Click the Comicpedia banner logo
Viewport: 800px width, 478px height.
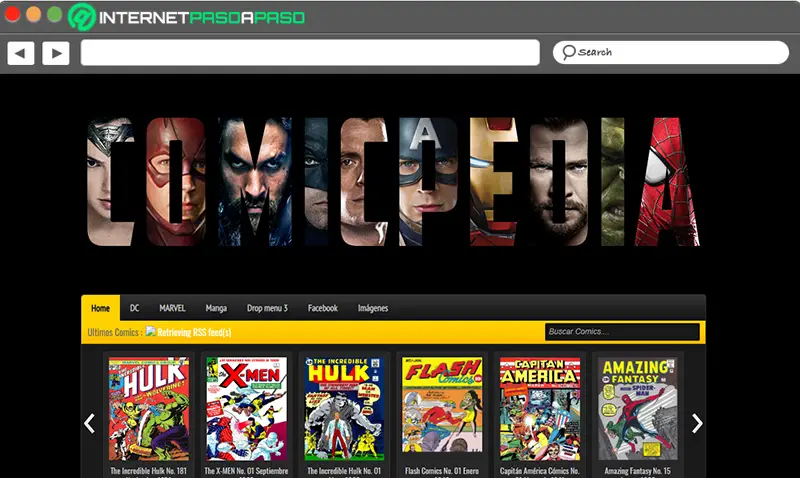pos(393,182)
